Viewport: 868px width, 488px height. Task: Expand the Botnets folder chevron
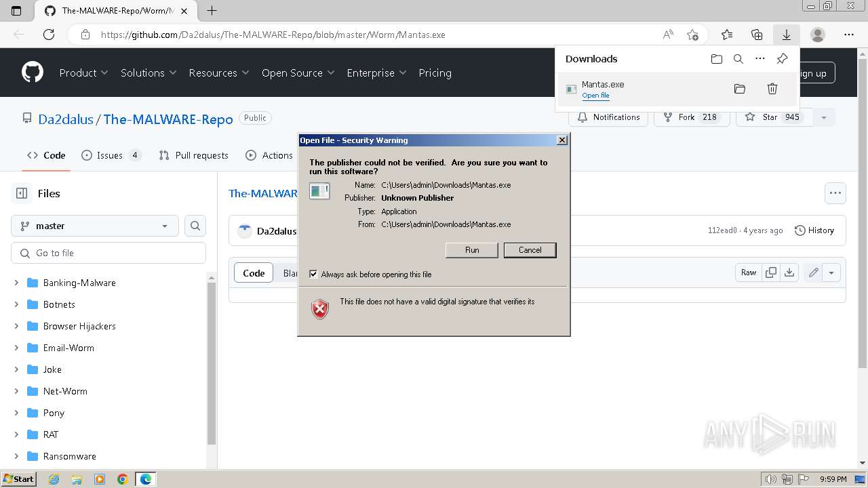16,304
